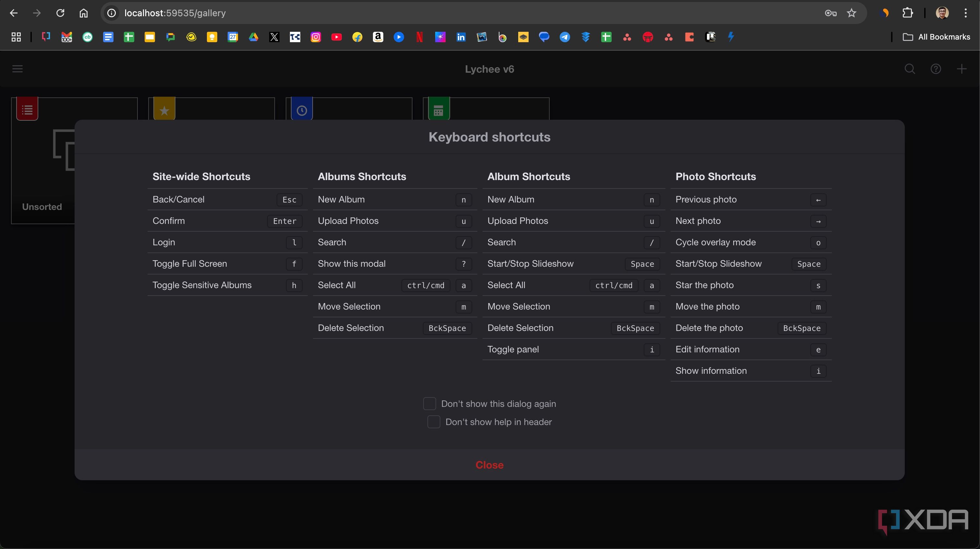
Task: Open the Chrome profile avatar
Action: 942,13
